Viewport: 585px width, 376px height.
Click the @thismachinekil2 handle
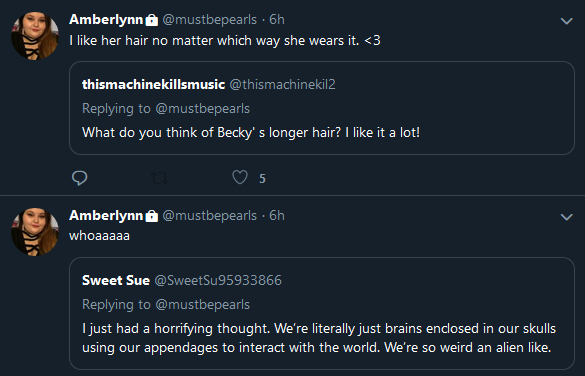point(282,84)
